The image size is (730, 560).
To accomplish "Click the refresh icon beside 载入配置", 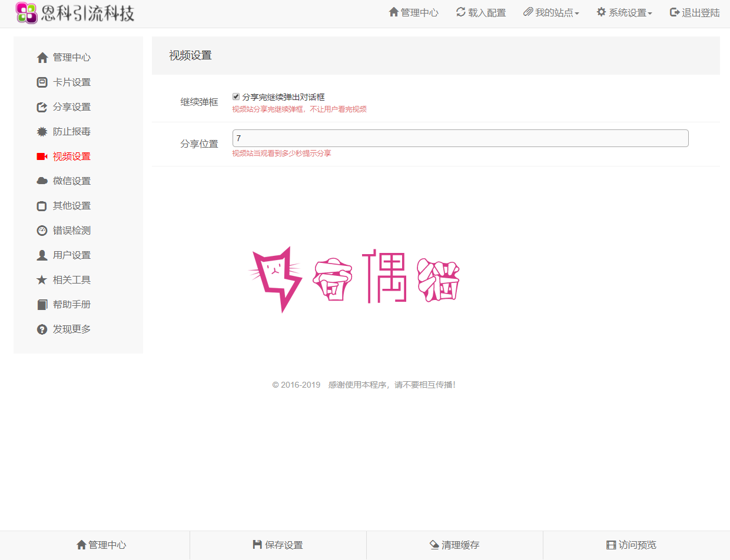I will click(461, 12).
